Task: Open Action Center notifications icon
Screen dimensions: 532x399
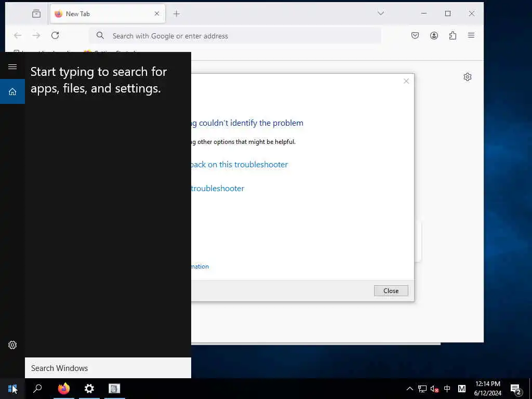Action: (516, 389)
